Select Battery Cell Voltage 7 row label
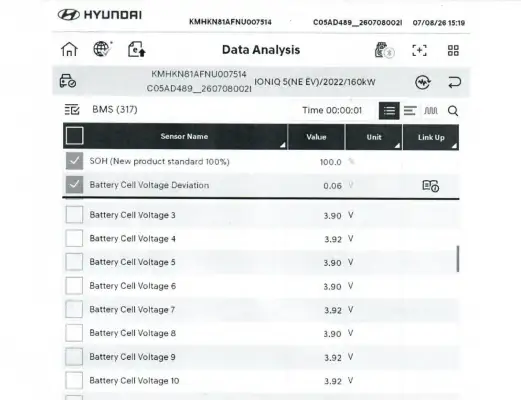Image resolution: width=521 pixels, height=400 pixels. coord(132,310)
